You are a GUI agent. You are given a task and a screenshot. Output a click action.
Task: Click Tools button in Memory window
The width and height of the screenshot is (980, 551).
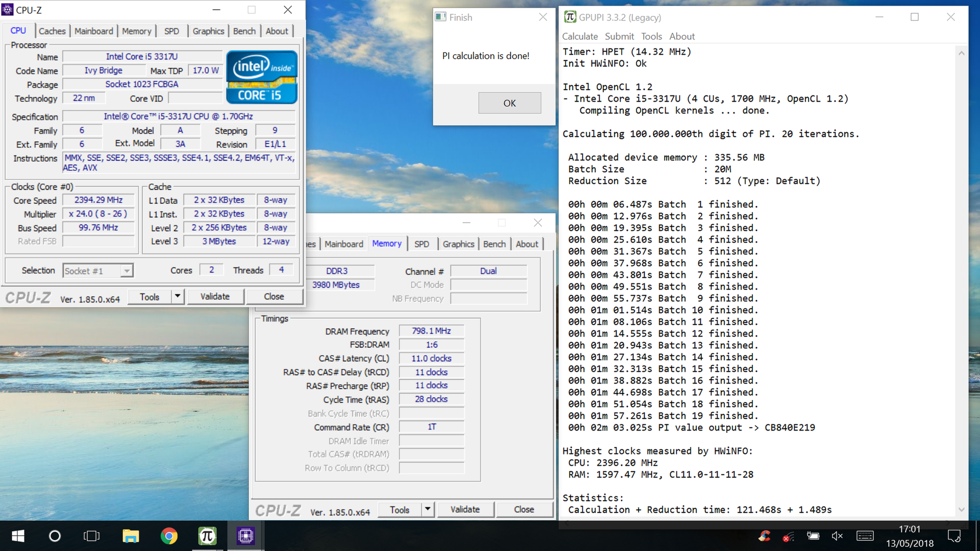(x=400, y=510)
